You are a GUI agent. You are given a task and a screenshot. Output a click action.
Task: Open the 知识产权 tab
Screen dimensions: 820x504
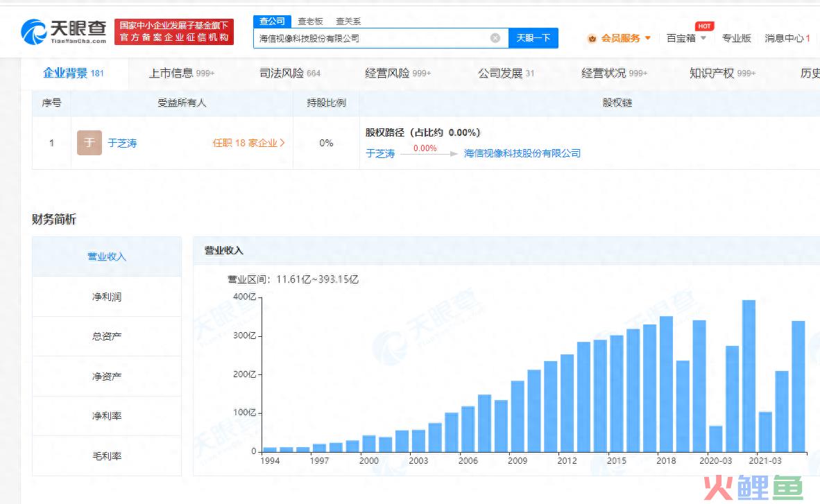coord(722,73)
